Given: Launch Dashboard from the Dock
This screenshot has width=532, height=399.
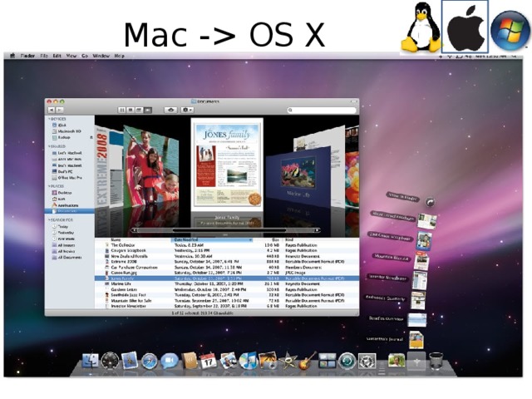Looking at the screenshot, I should click(111, 361).
